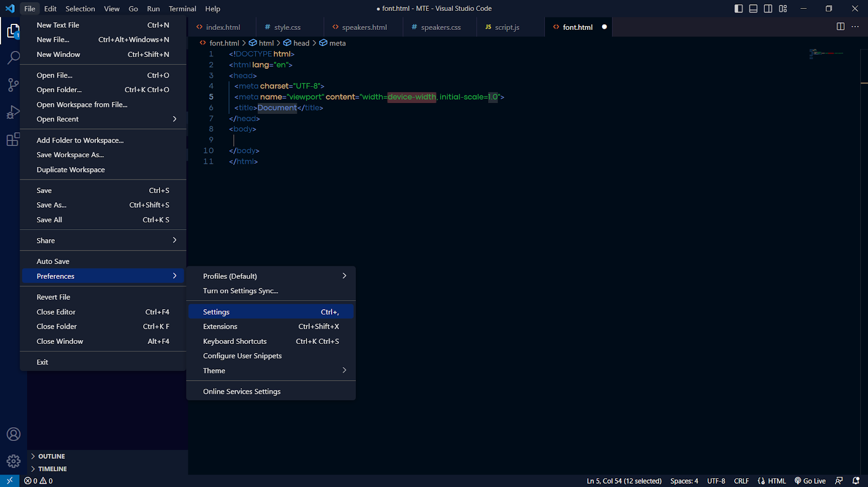The height and width of the screenshot is (487, 868).
Task: Click Exit in File menu
Action: (104, 362)
